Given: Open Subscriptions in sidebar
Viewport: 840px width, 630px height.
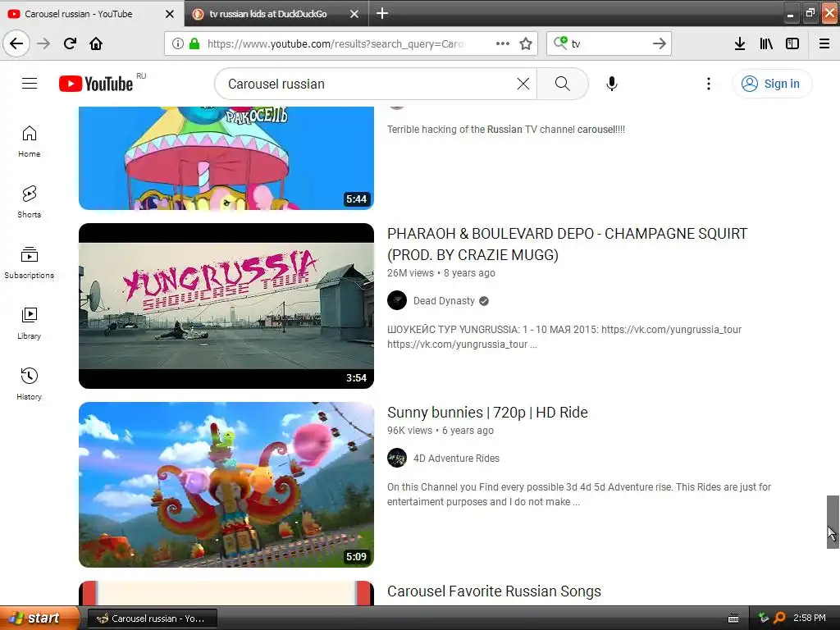Looking at the screenshot, I should tap(29, 262).
